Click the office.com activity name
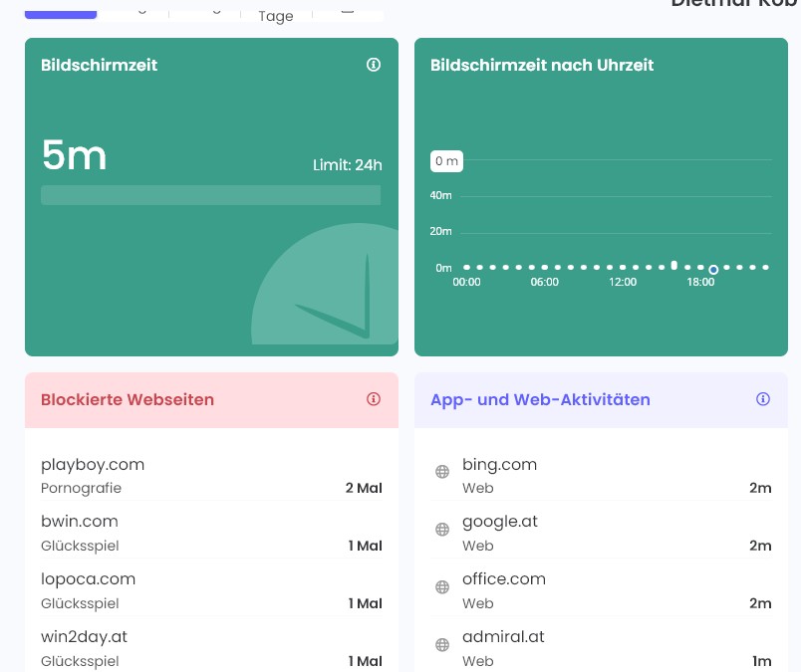801x672 pixels. tap(503, 578)
